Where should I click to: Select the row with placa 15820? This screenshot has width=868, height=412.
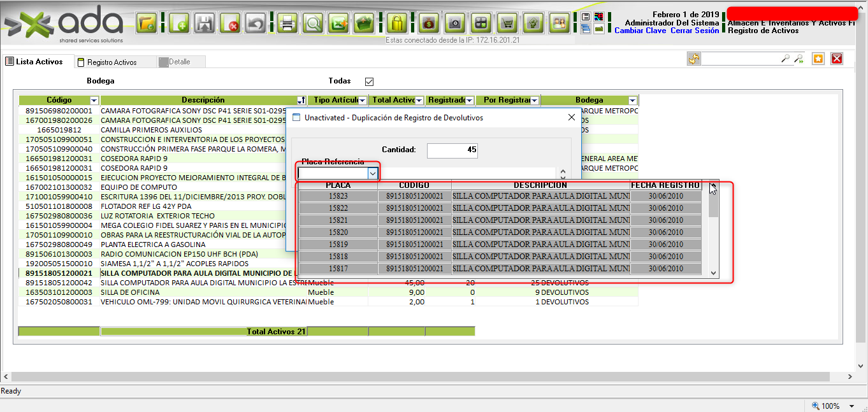coord(338,232)
